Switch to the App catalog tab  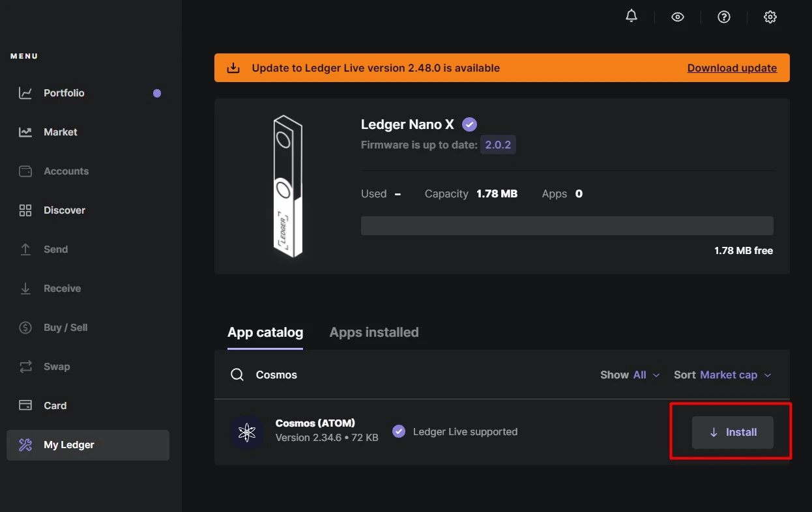pos(265,332)
